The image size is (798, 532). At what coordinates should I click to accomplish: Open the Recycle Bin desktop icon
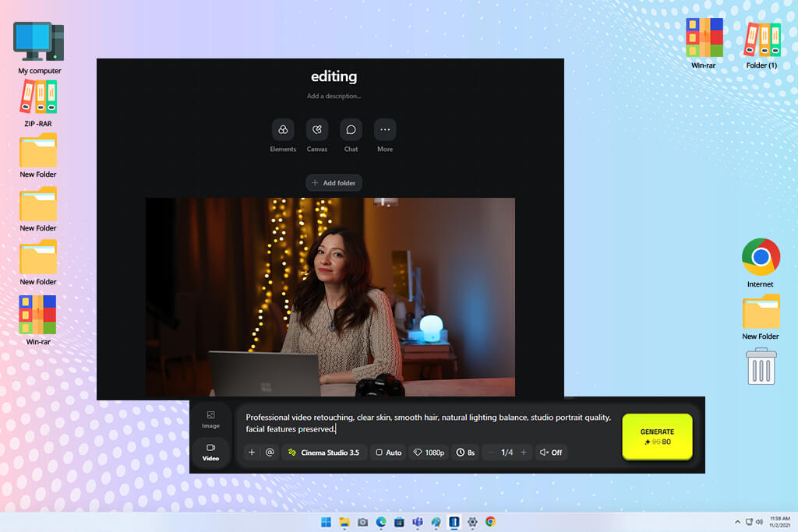click(x=761, y=366)
